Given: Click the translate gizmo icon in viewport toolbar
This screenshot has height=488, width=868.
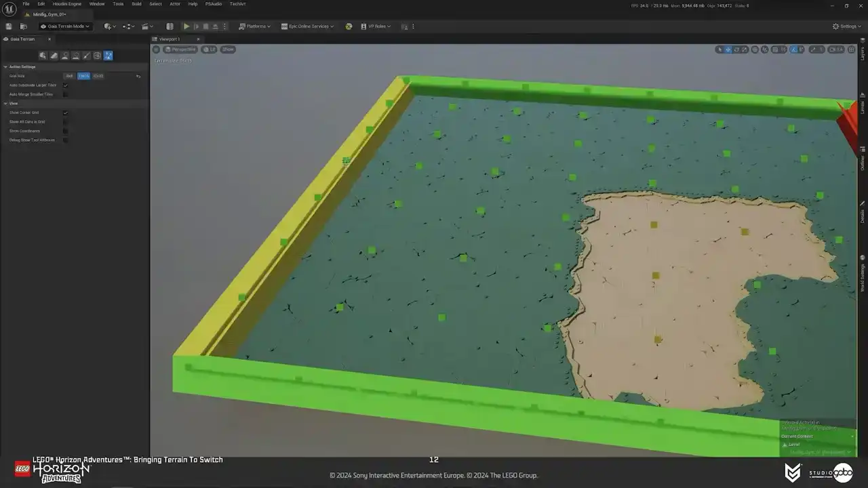Looking at the screenshot, I should tap(728, 49).
